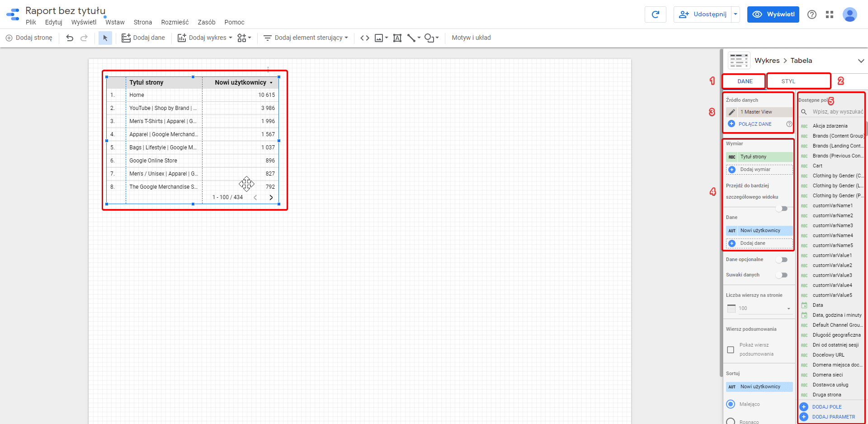Click the ABC icon on Tytuł strony dimension
The width and height of the screenshot is (868, 424).
point(732,157)
